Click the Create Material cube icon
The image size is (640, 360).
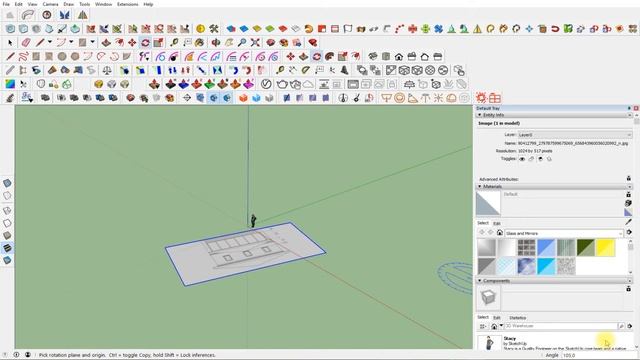point(629,203)
